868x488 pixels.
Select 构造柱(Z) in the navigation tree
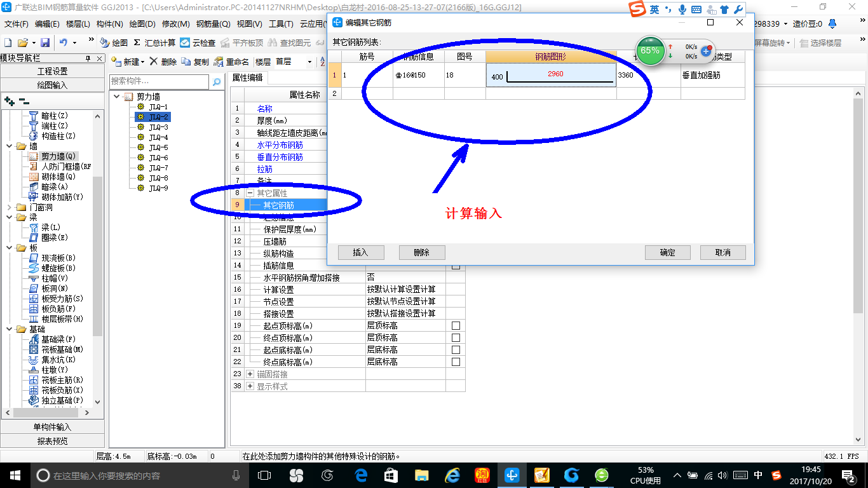pos(53,136)
